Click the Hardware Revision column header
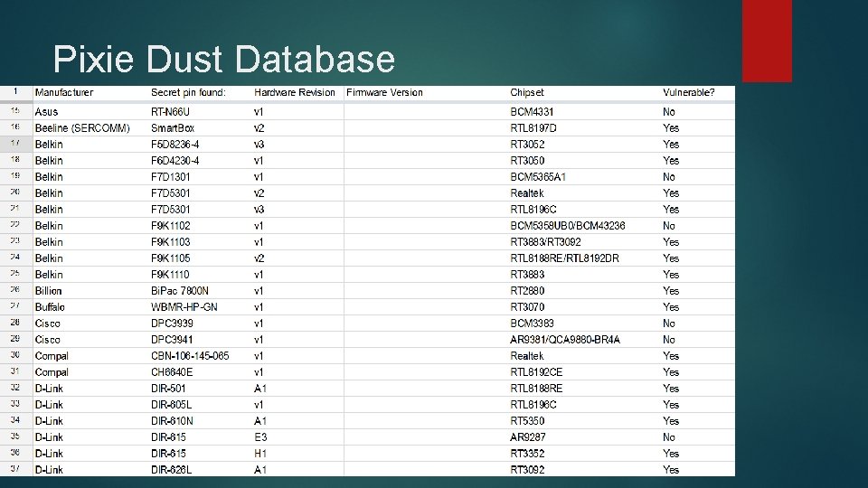 tap(295, 92)
